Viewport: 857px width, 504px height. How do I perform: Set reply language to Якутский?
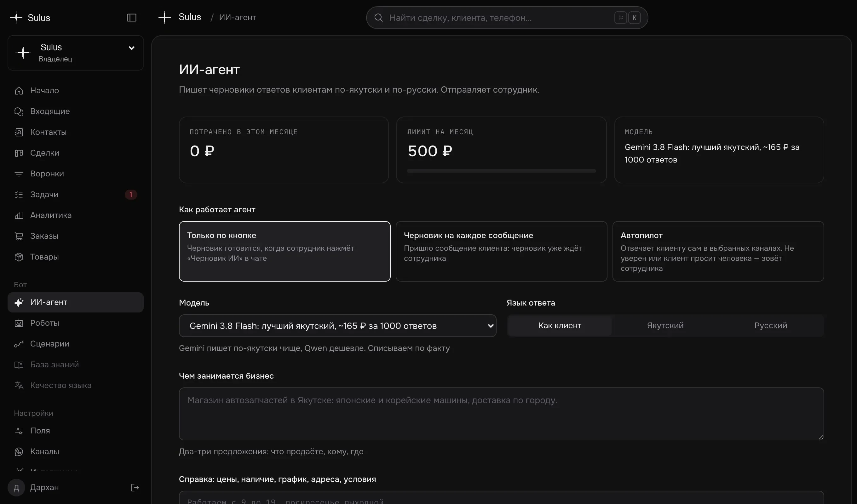pos(665,325)
